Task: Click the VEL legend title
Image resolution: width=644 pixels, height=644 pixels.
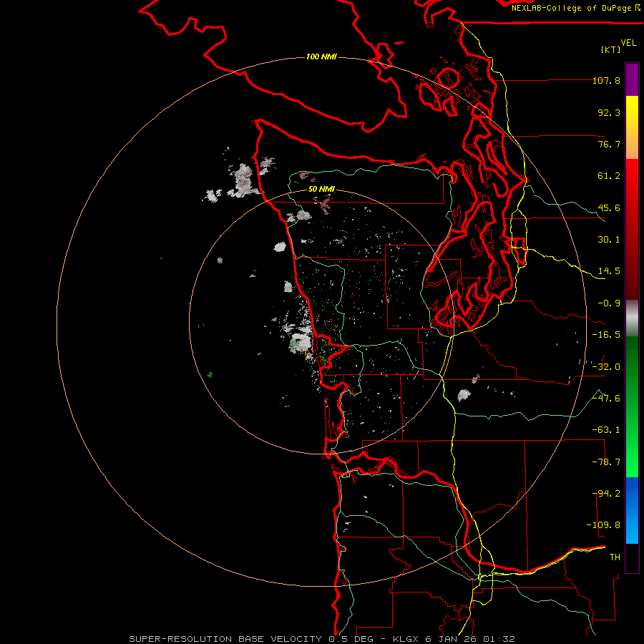Action: pos(628,43)
